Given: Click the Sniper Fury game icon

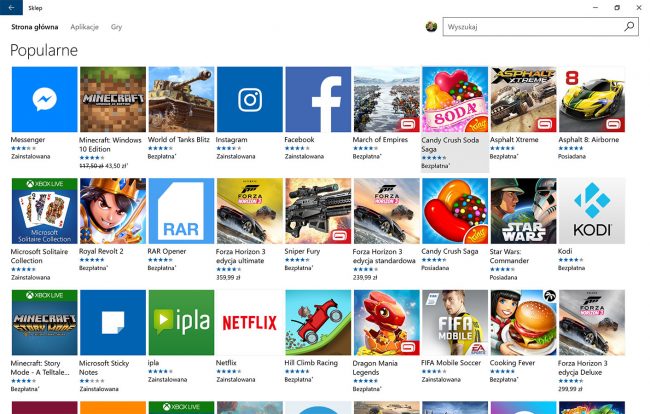Looking at the screenshot, I should [318, 211].
